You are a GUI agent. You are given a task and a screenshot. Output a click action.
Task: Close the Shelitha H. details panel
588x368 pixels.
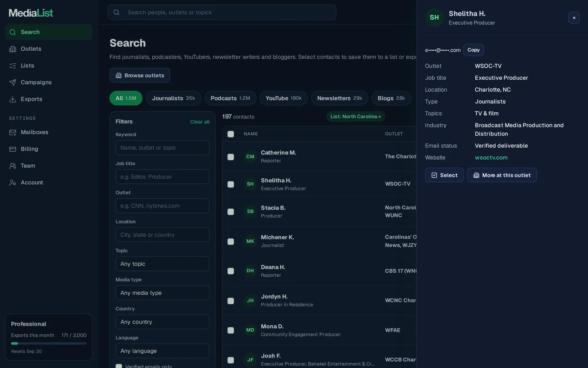click(x=574, y=18)
